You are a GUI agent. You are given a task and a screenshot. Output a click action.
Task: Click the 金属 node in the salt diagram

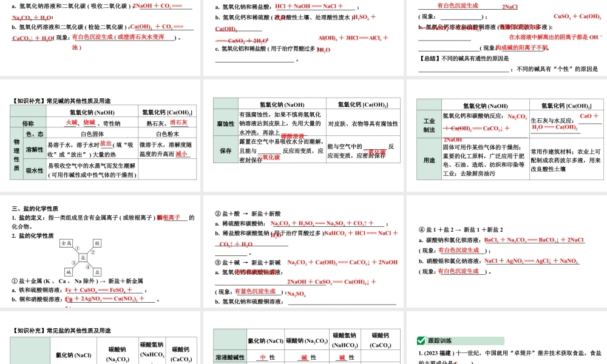(65, 243)
